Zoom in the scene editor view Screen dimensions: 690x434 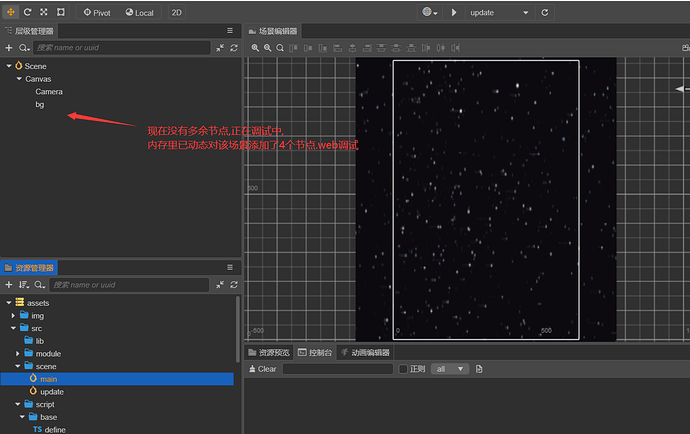[x=255, y=48]
